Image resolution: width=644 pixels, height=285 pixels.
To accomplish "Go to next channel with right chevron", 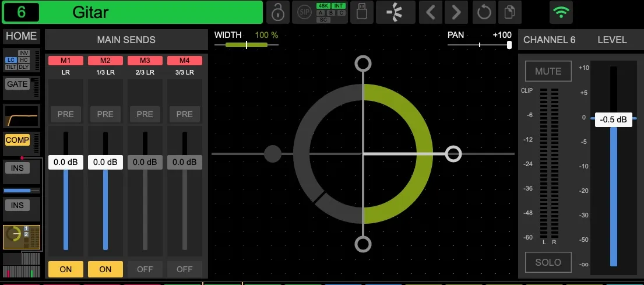I will click(456, 12).
